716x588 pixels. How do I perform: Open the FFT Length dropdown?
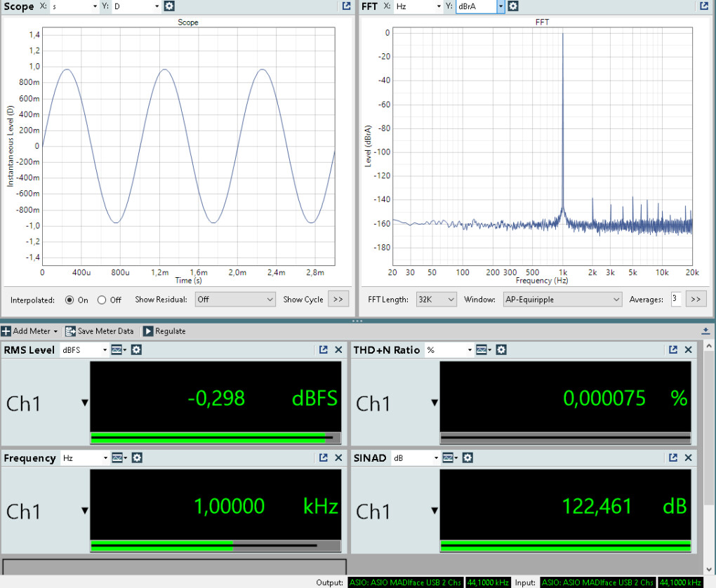(436, 300)
